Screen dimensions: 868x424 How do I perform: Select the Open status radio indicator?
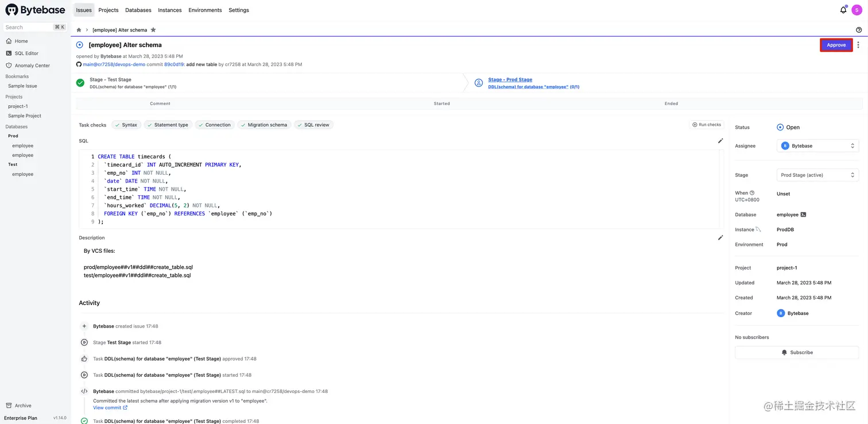tap(780, 127)
